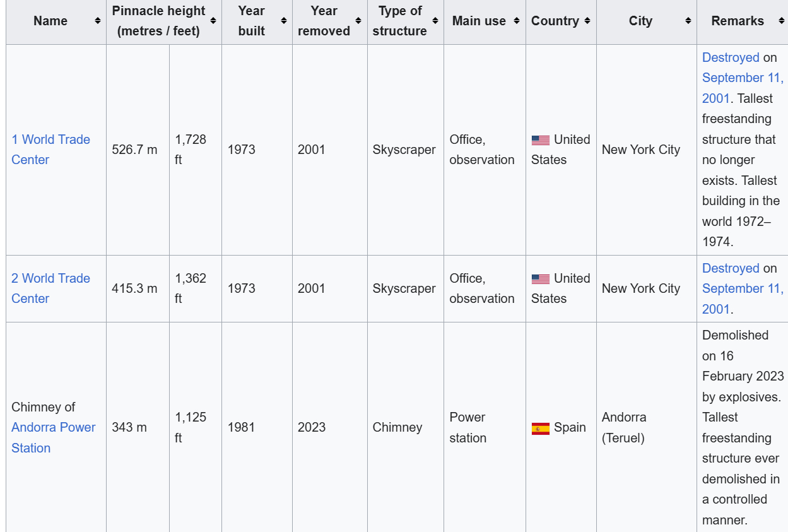788x532 pixels.
Task: Sort table by Country arrow icon
Action: (x=587, y=21)
